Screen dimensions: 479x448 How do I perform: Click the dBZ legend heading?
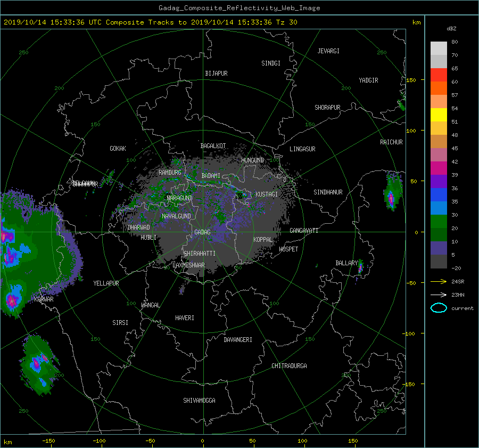(451, 29)
